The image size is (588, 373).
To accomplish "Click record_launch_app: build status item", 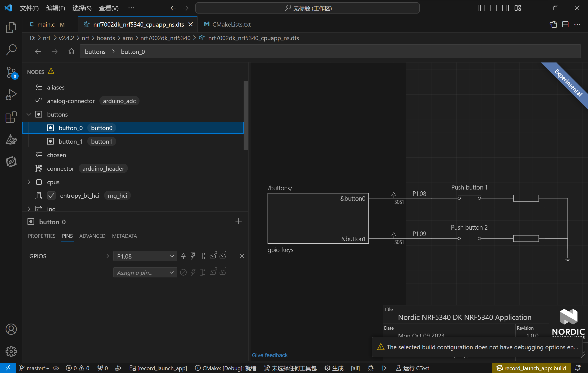I will click(x=531, y=368).
